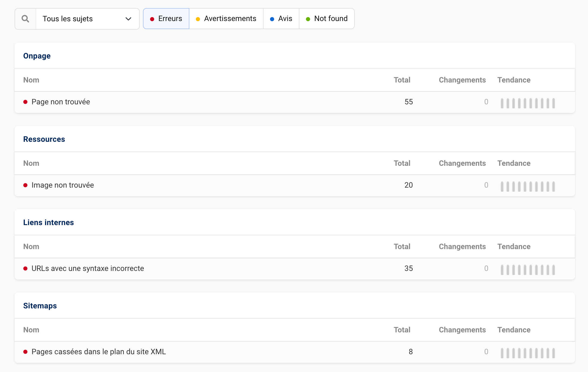Switch to the Avertissements filter

coord(226,19)
